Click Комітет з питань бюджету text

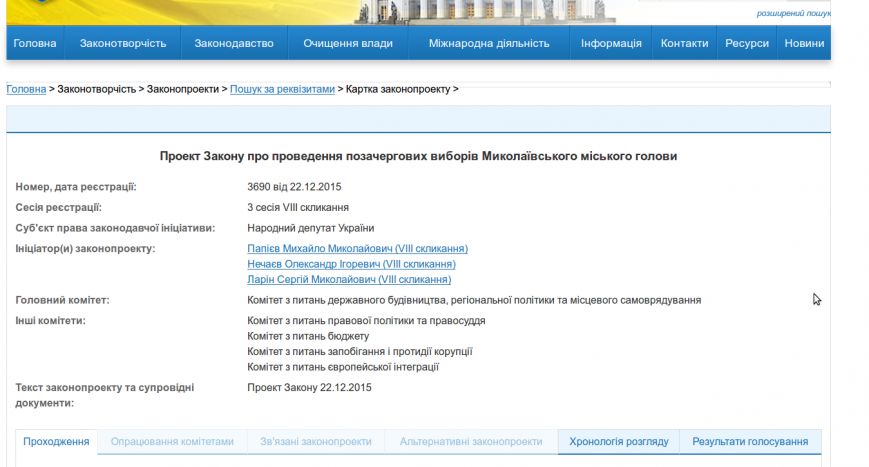308,336
